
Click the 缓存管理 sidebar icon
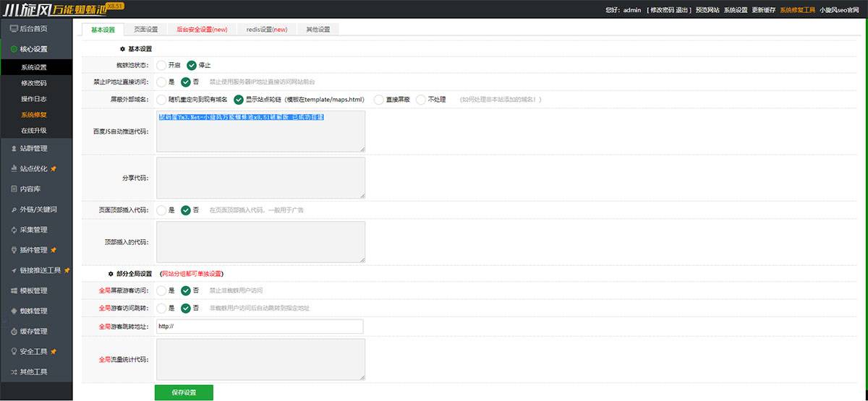pos(14,331)
